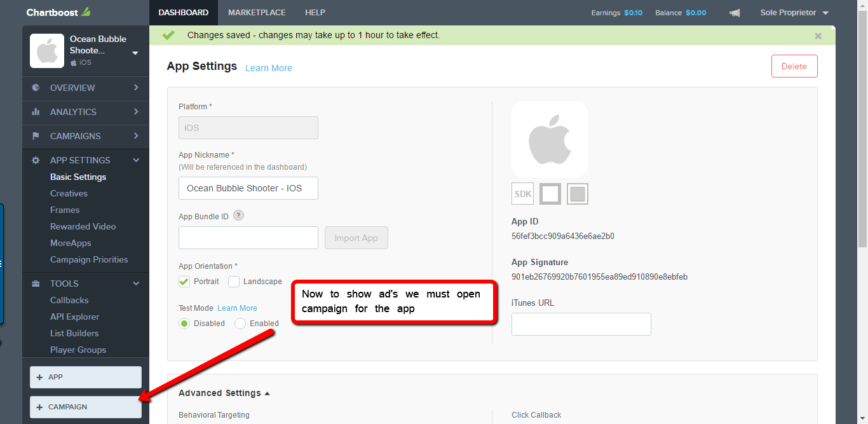Click the App Nickname input field
This screenshot has width=868, height=424.
click(248, 188)
